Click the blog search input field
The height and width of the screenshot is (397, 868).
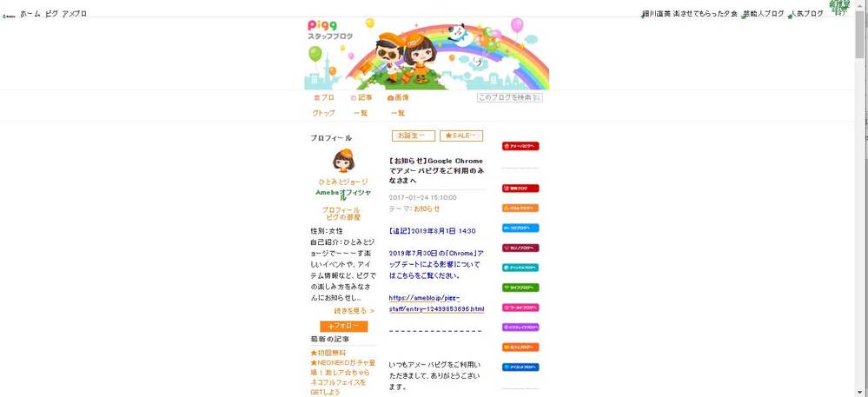point(510,97)
